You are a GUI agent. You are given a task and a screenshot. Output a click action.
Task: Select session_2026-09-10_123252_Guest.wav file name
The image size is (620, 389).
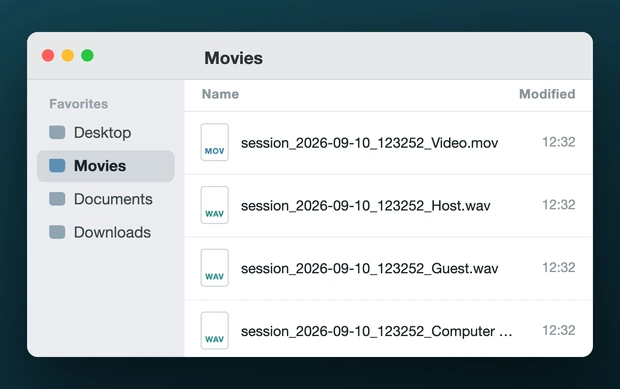(x=369, y=268)
